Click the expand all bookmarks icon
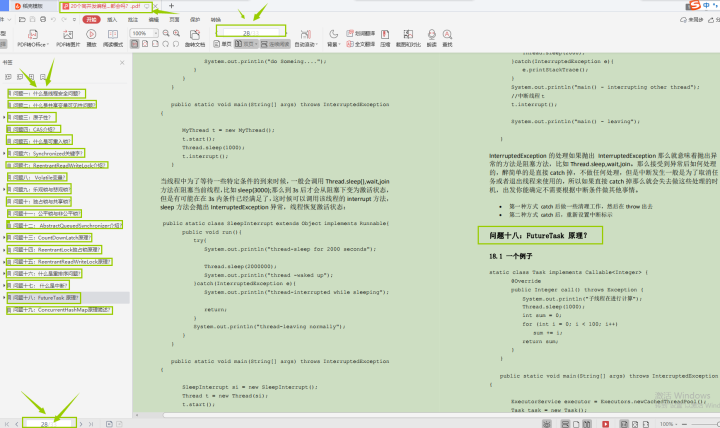The image size is (720, 428). 8,77
